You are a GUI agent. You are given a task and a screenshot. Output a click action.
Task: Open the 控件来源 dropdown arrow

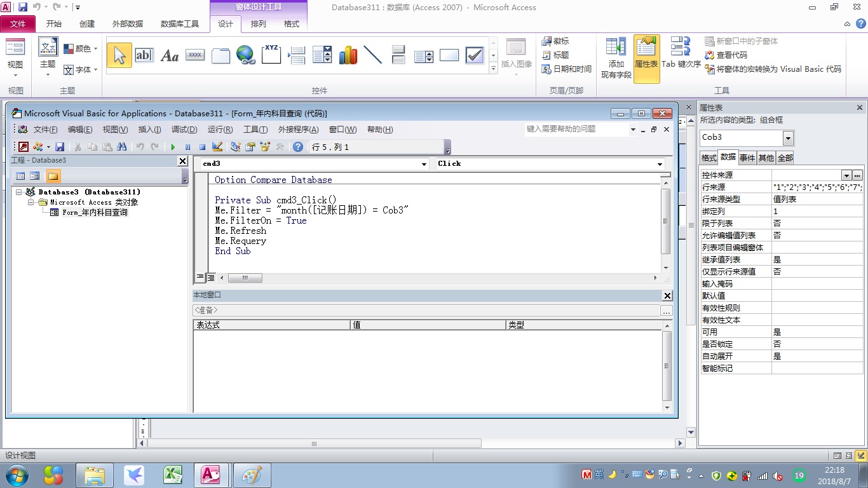(846, 175)
